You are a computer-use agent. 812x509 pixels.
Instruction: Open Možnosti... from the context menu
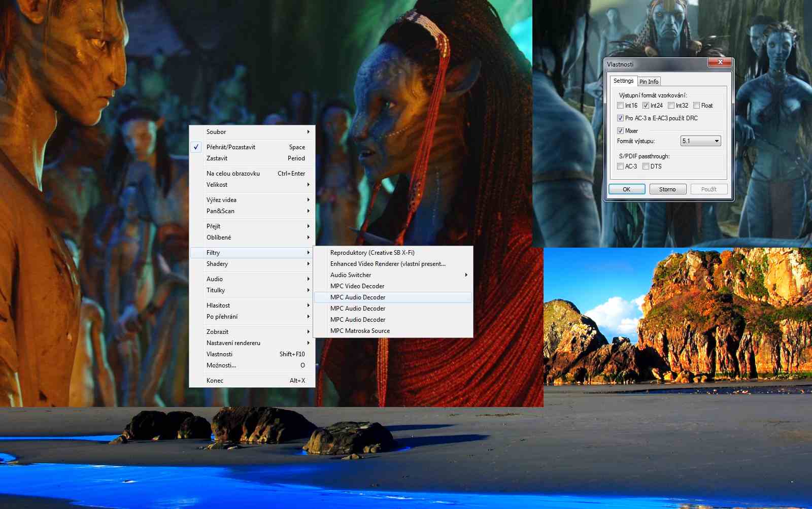click(252, 365)
